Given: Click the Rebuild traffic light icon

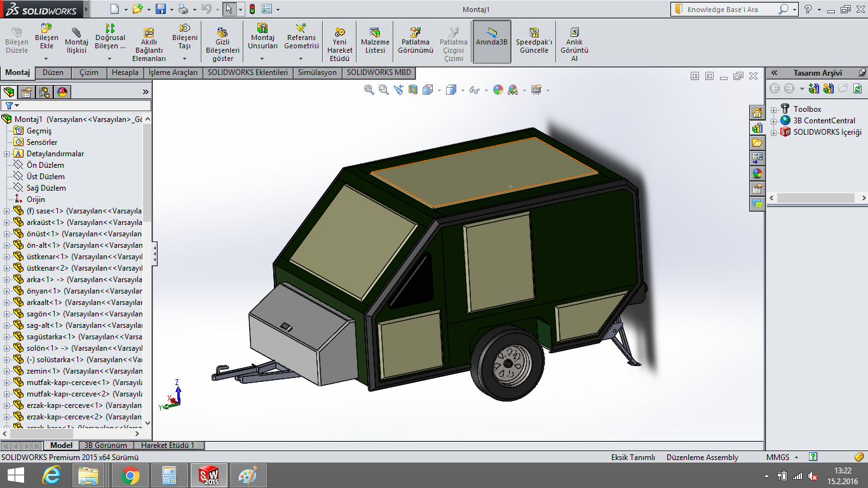Looking at the screenshot, I should pyautogui.click(x=252, y=10).
